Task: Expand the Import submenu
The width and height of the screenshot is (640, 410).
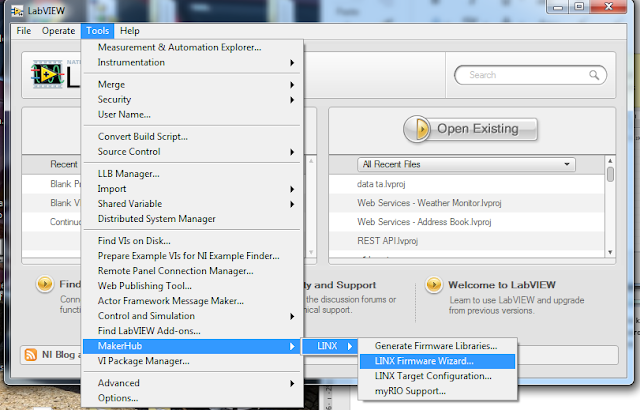Action: pyautogui.click(x=192, y=189)
